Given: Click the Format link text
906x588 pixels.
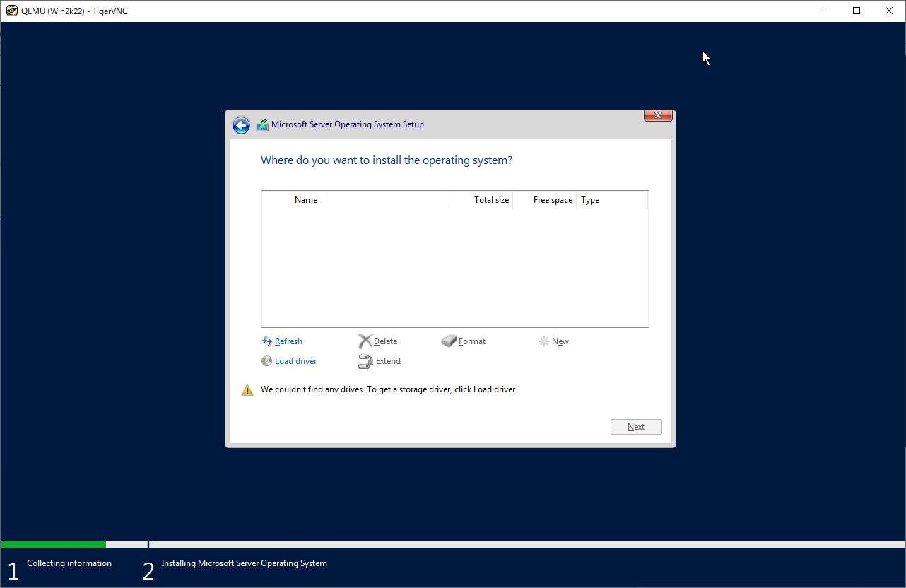Looking at the screenshot, I should pos(471,341).
